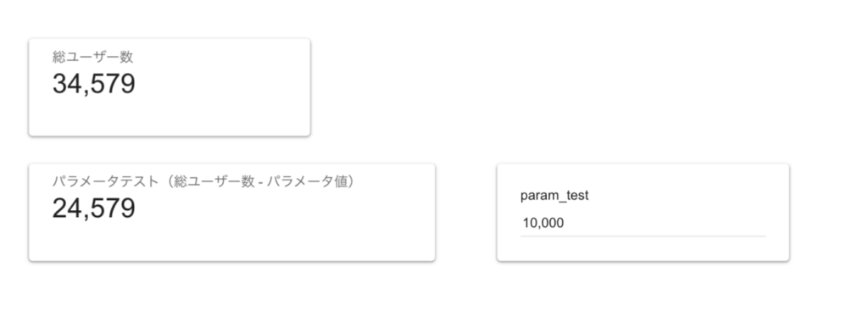
Task: Click the top-left corner of the 総ユーザー数 card
Action: click(31, 41)
